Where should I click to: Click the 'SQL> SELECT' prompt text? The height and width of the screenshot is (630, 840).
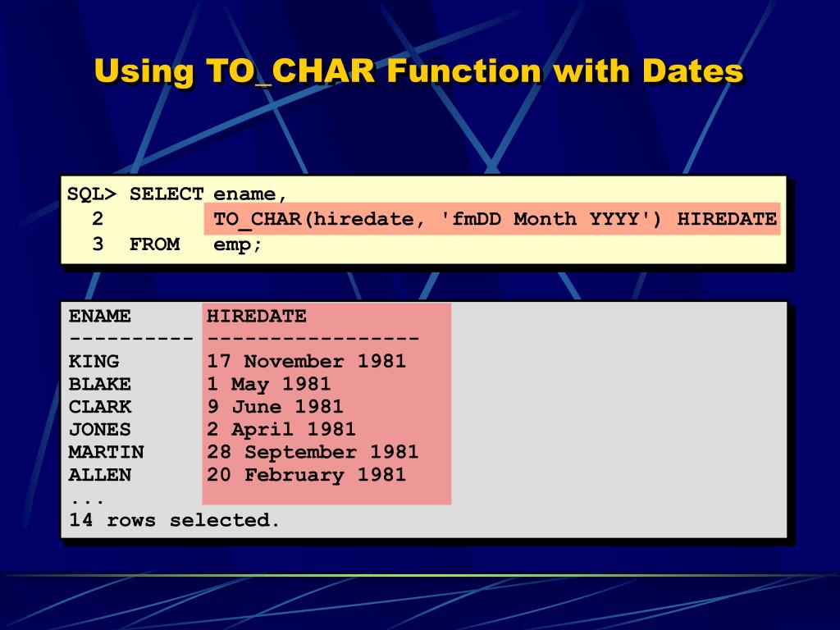[135, 194]
